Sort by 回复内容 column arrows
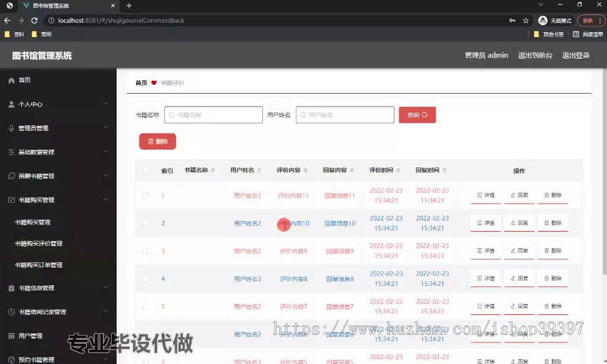 click(x=352, y=170)
